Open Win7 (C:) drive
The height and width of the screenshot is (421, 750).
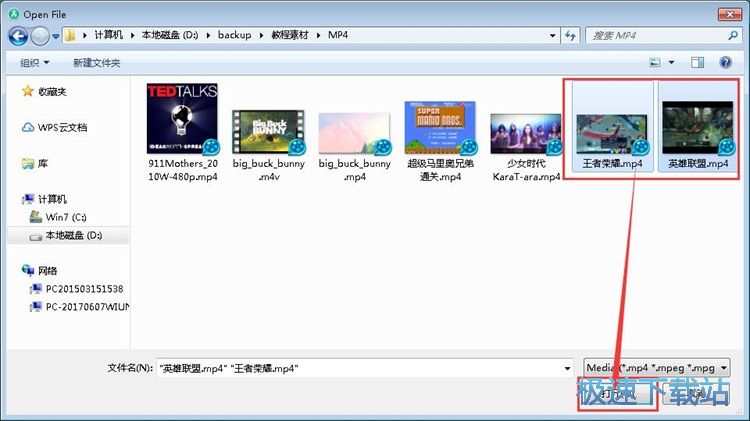pyautogui.click(x=66, y=217)
